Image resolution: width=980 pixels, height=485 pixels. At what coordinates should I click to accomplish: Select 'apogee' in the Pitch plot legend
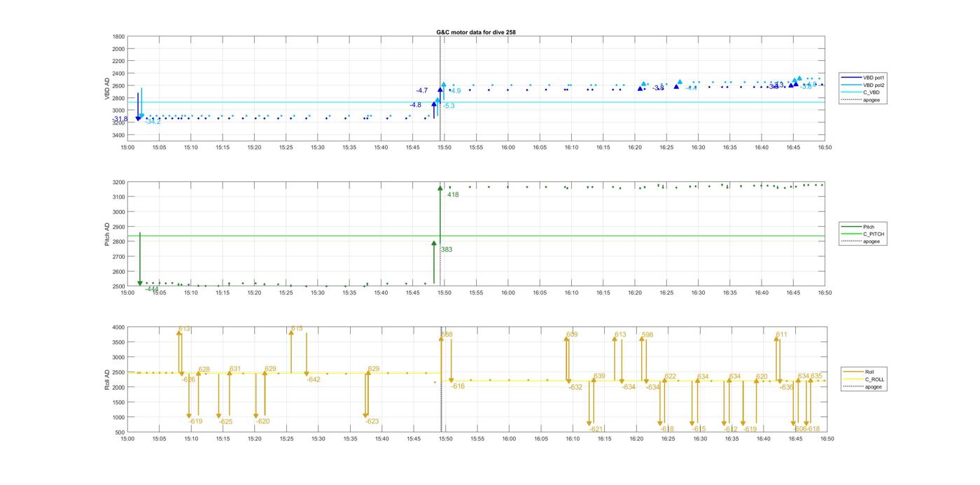pyautogui.click(x=863, y=241)
